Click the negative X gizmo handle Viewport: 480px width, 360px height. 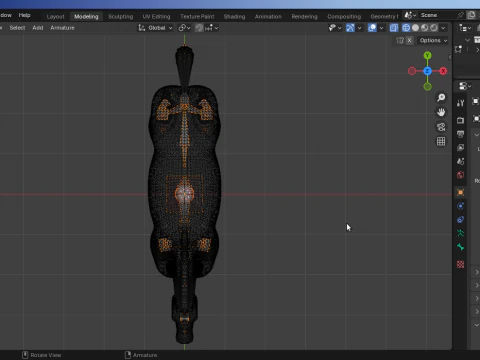coord(412,71)
